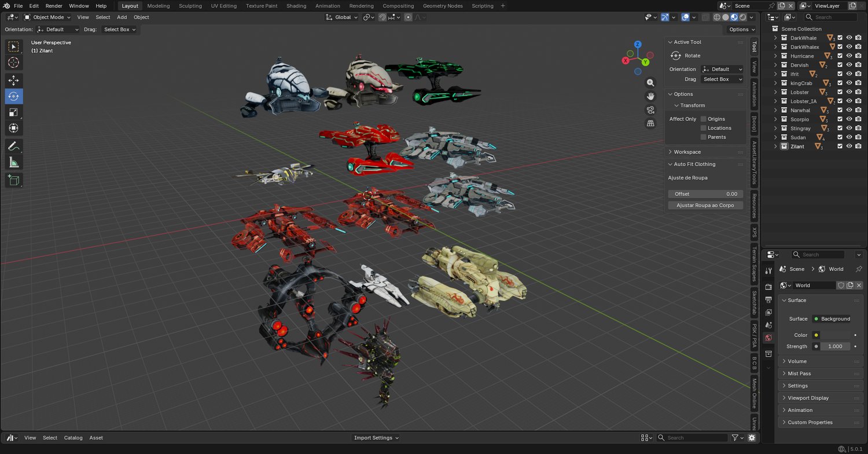Click the viewport zoom magnifier icon

650,83
